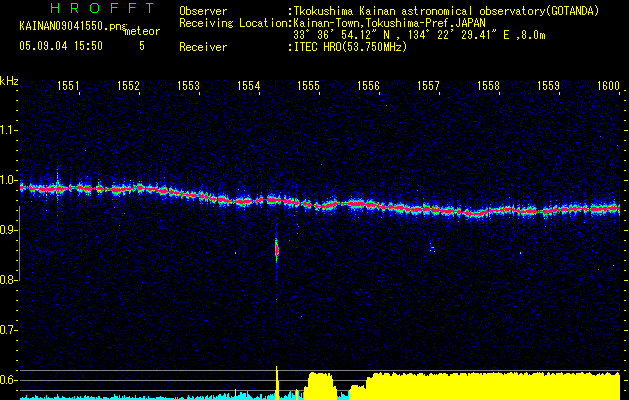The width and height of the screenshot is (629, 400).
Task: Select the 1554 time tick label
Action: [249, 87]
